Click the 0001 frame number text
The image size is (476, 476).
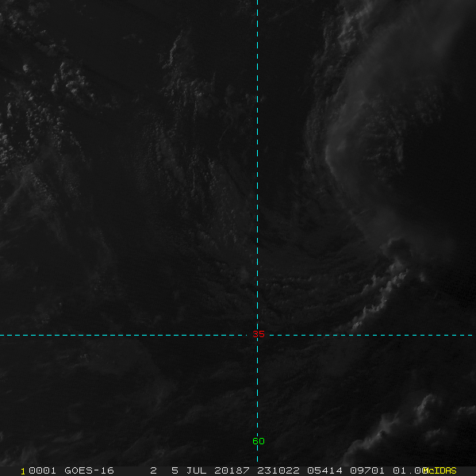coord(42,470)
